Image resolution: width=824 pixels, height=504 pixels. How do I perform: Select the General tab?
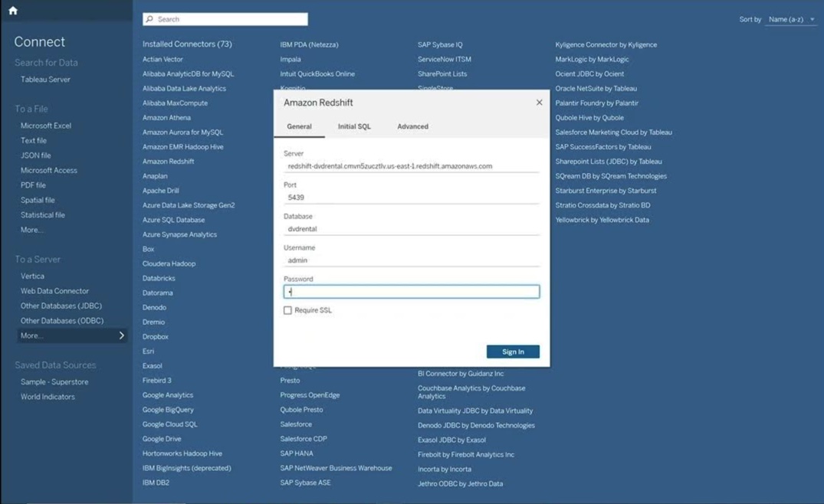point(299,126)
